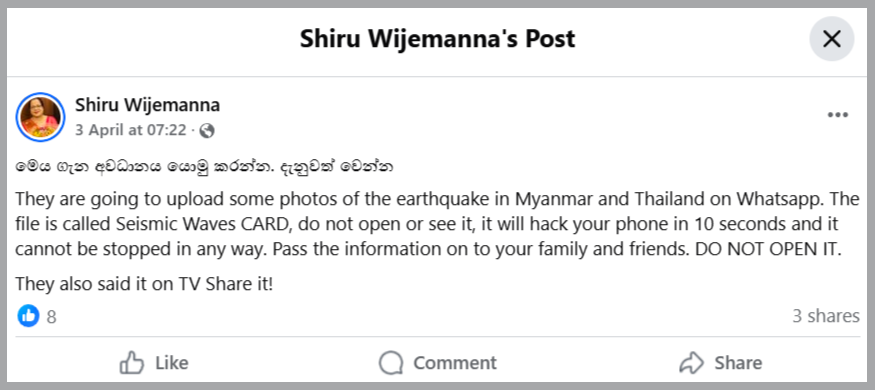Open the 3 April at 07:22 timestamp
The width and height of the screenshot is (875, 390).
(131, 131)
